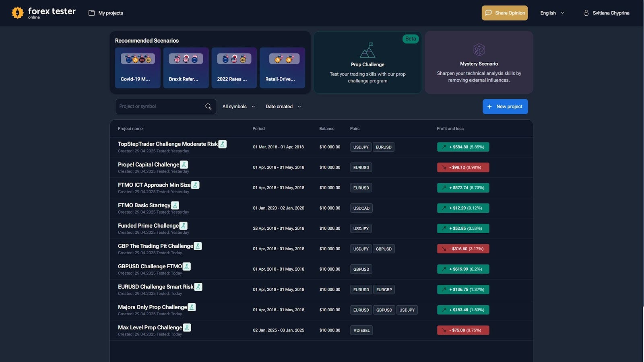
Task: Open the Prop Challenge card
Action: (x=367, y=62)
